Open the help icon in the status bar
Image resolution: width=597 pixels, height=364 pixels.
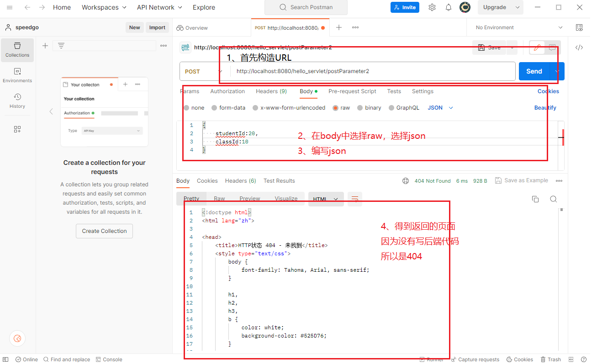coord(584,359)
